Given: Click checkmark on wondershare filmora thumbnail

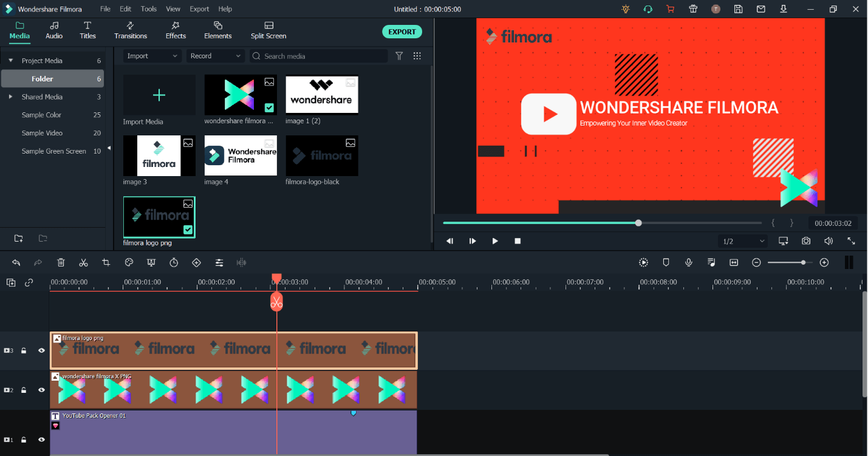Looking at the screenshot, I should (x=269, y=107).
